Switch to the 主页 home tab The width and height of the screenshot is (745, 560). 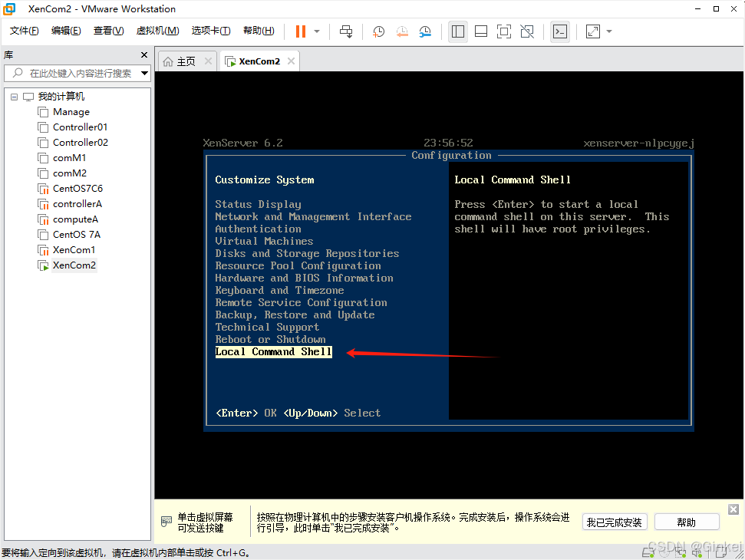(x=186, y=61)
